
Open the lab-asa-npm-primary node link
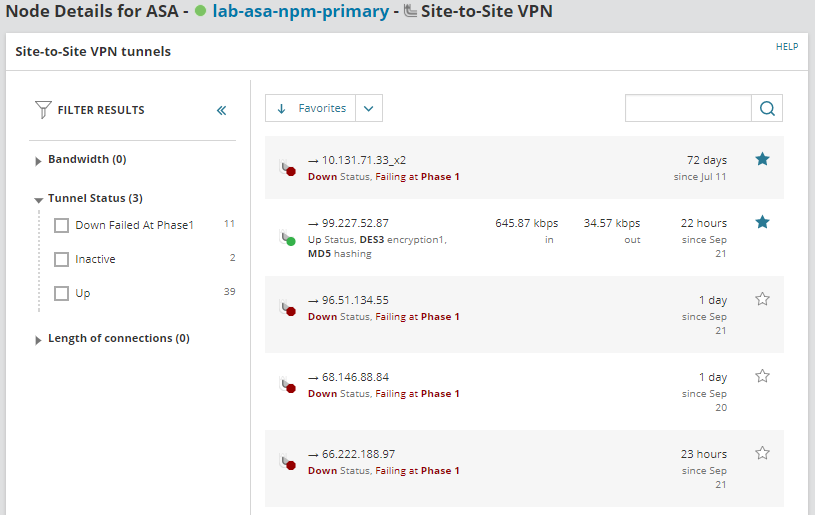click(300, 12)
